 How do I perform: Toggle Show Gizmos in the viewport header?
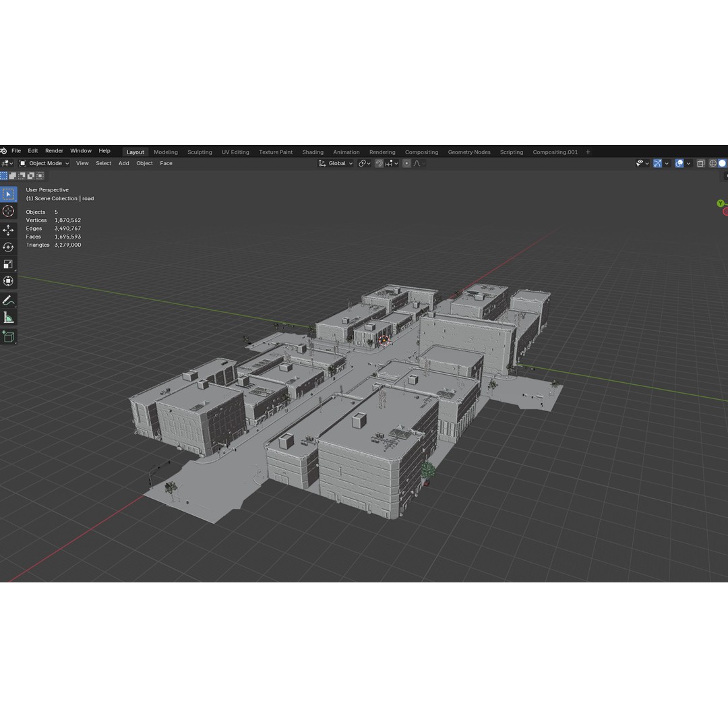658,163
